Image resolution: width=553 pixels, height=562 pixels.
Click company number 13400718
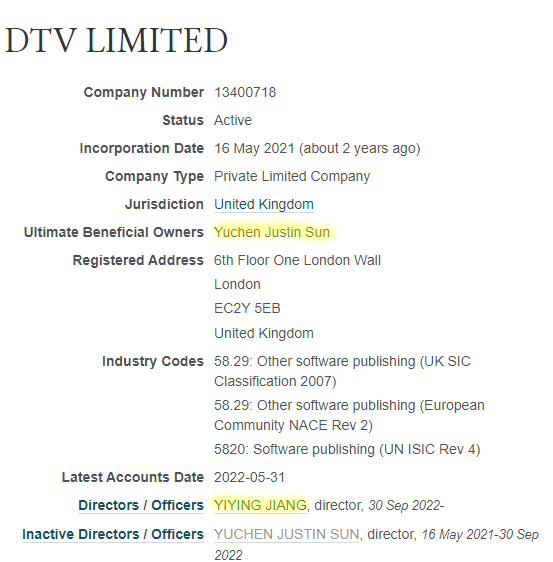[x=245, y=92]
